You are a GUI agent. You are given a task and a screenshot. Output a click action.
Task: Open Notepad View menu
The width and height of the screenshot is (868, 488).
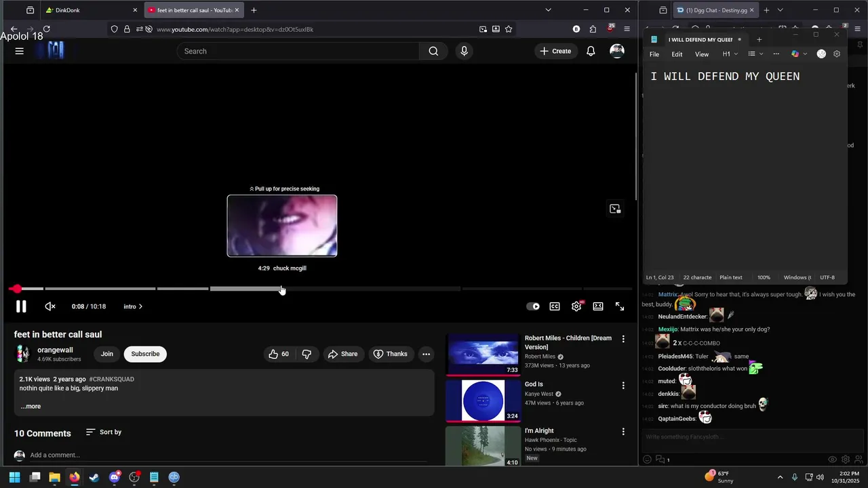[x=702, y=54]
